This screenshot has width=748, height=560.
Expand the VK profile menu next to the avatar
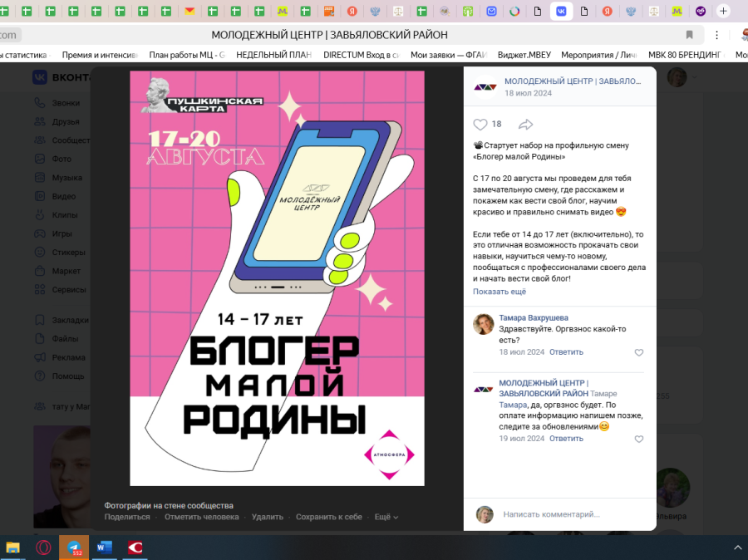click(x=695, y=77)
